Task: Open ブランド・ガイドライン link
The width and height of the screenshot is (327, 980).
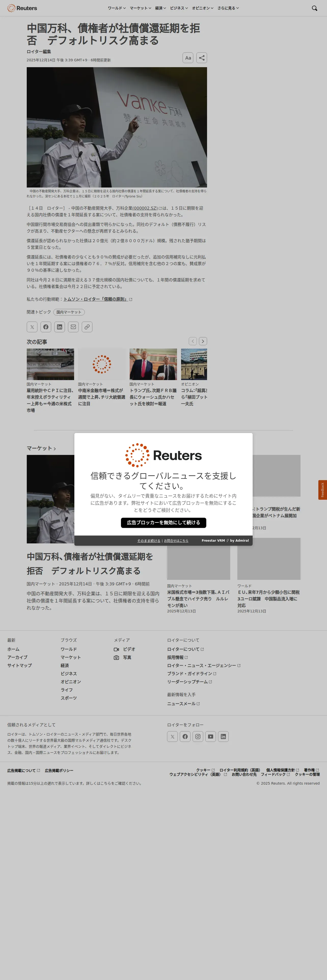Action: pos(192,673)
